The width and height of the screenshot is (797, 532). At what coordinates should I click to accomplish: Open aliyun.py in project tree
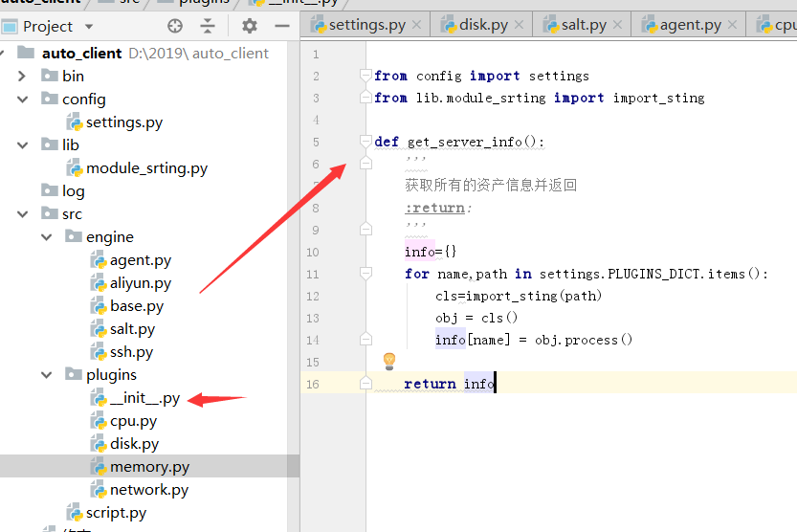pyautogui.click(x=141, y=283)
